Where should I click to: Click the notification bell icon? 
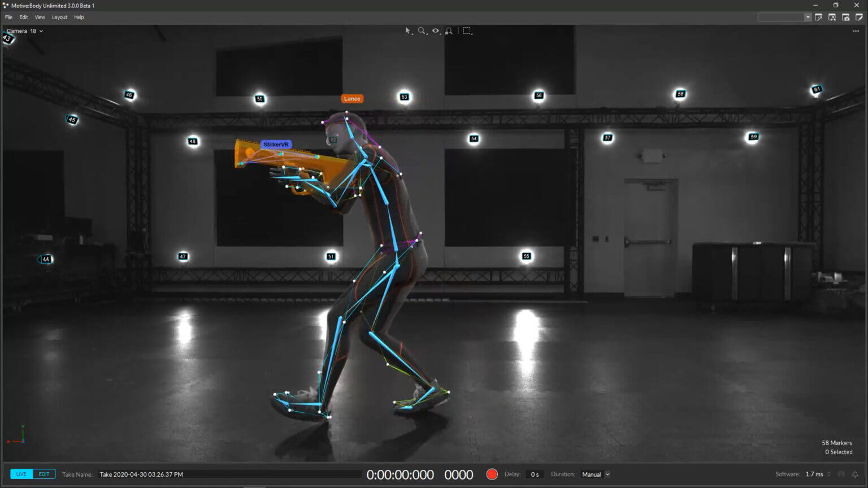pyautogui.click(x=855, y=474)
